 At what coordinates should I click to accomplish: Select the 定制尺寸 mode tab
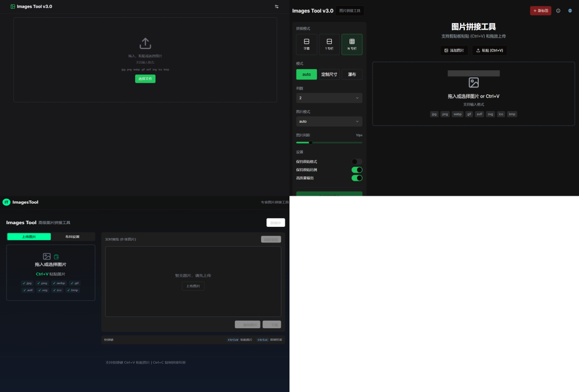(x=329, y=74)
